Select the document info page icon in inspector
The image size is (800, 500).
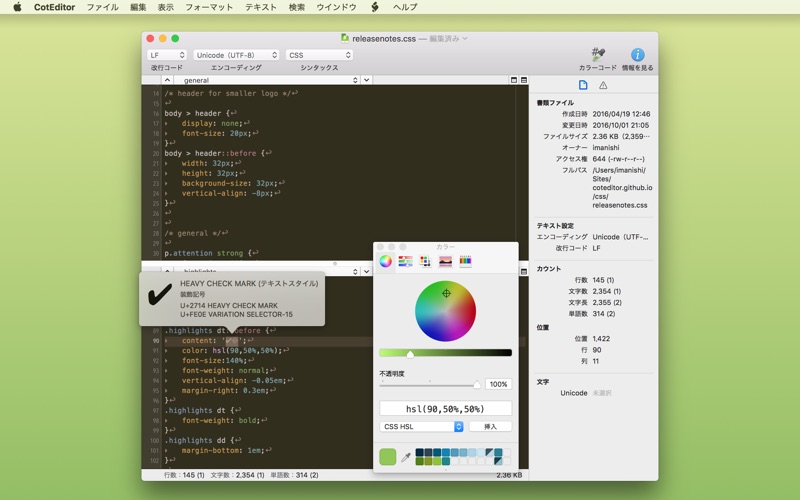583,85
